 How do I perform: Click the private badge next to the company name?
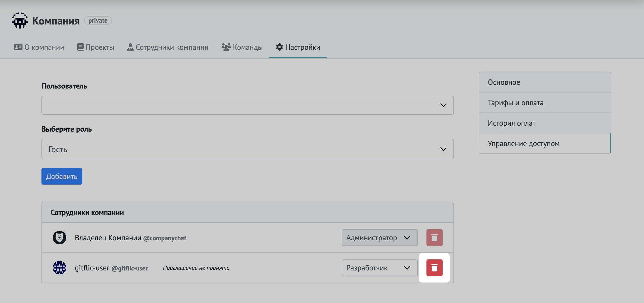click(98, 20)
